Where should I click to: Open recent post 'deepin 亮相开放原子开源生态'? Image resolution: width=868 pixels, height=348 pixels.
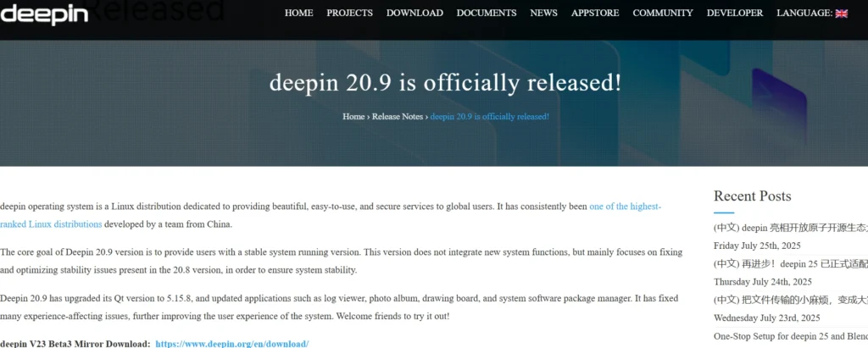click(x=791, y=228)
